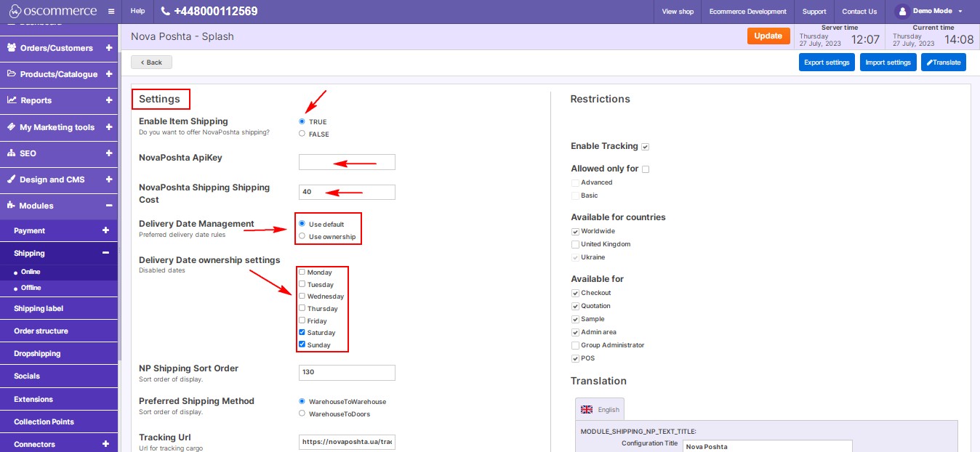Expand the Reports section plus
This screenshot has width=980, height=452.
coord(108,100)
